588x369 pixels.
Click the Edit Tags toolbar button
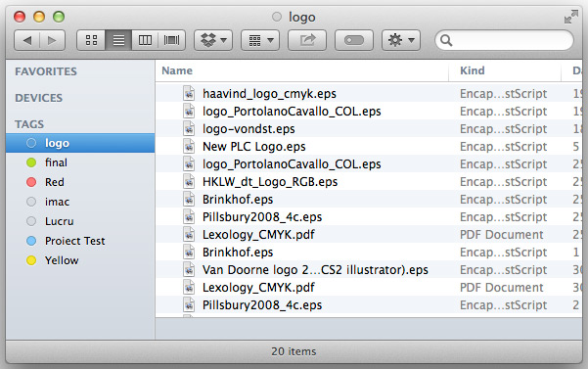coord(354,40)
